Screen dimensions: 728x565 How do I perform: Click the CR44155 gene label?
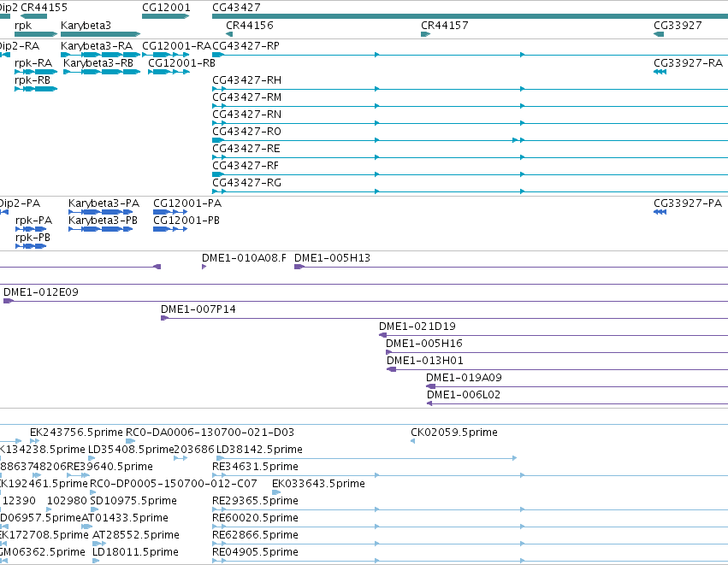[x=44, y=8]
